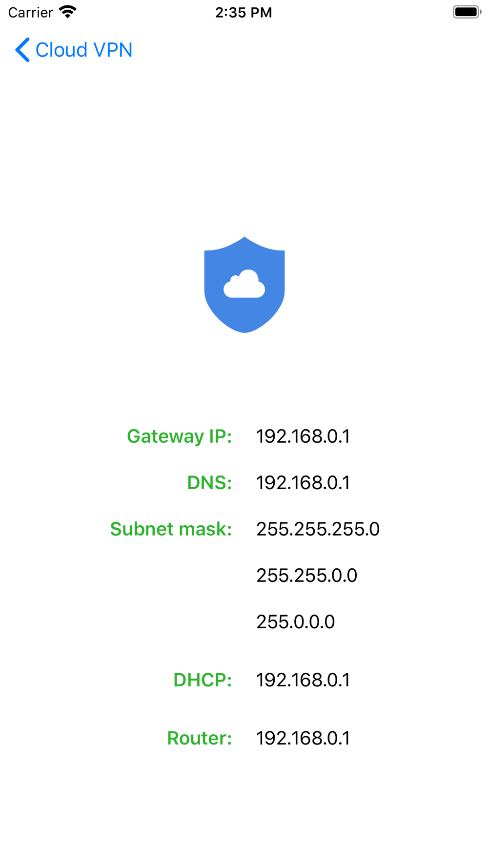
Task: Tap the DNS label
Action: click(x=209, y=482)
